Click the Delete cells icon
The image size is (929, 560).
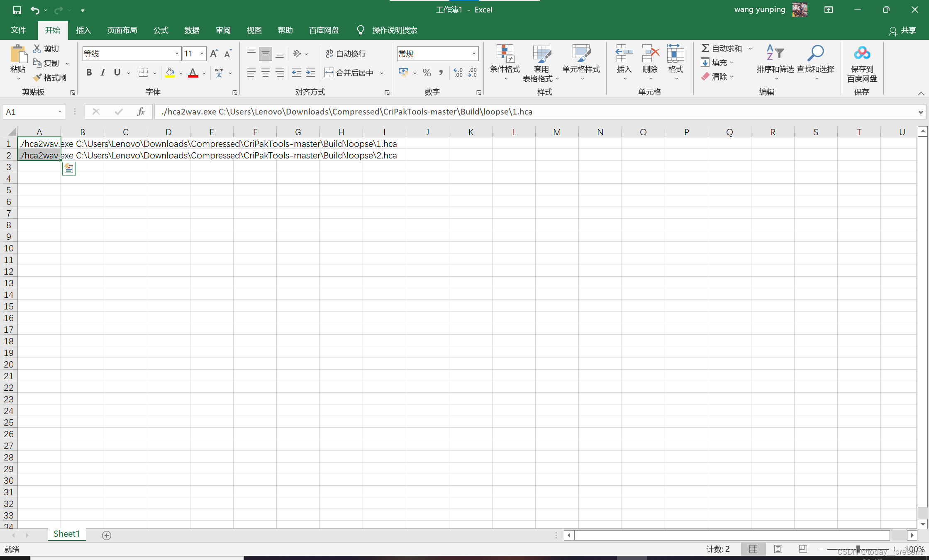tap(650, 54)
